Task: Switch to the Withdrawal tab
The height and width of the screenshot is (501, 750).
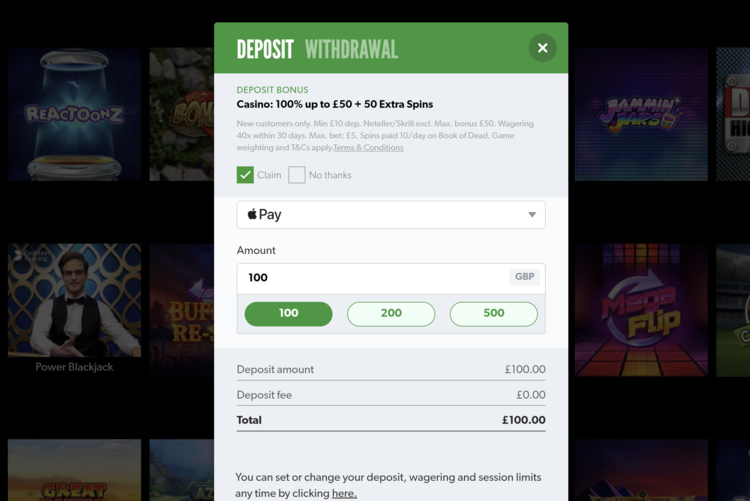Action: click(x=351, y=49)
